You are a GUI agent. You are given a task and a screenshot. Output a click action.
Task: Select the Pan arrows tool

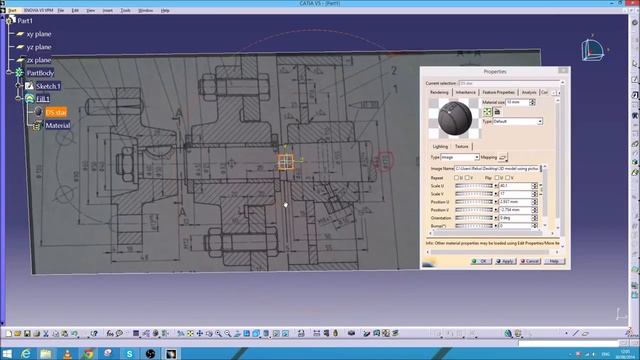point(200,333)
